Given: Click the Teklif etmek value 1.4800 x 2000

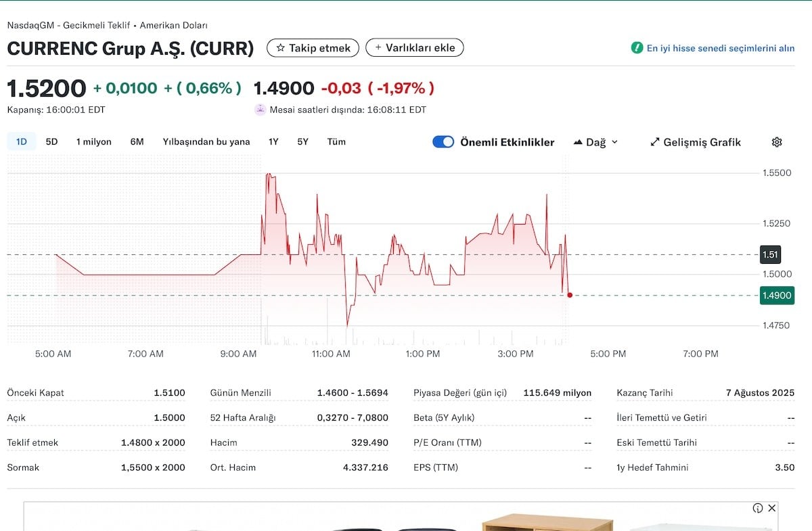Looking at the screenshot, I should tap(153, 442).
